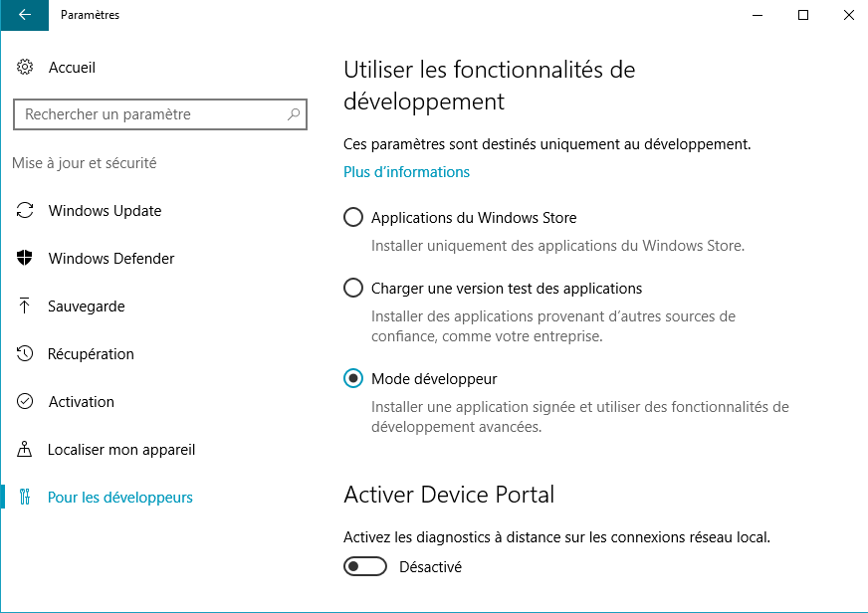Click the Windows Update refresh icon
Screen dimensions: 868x613
[25, 210]
